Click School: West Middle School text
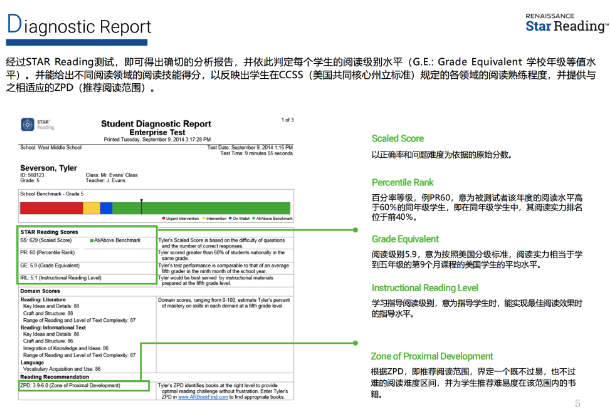The image size is (610, 410). [51, 147]
